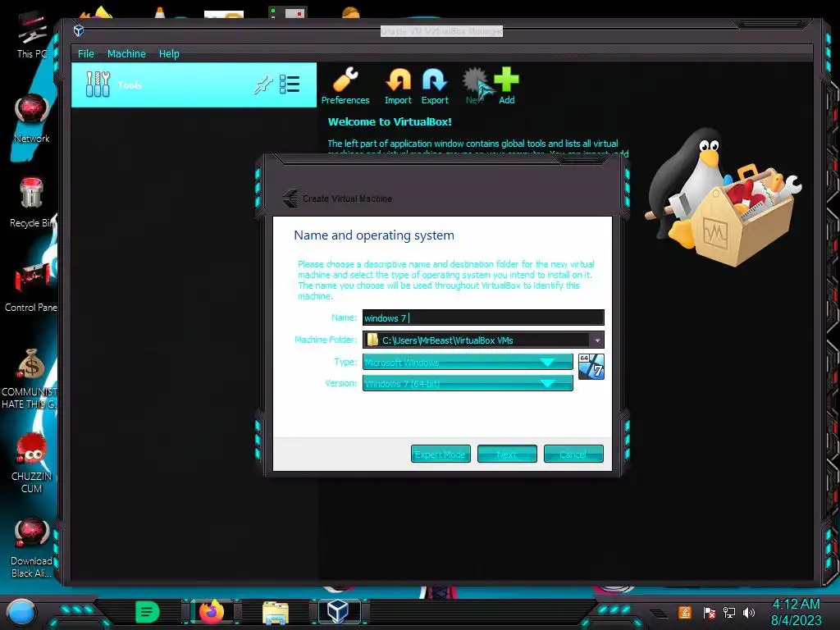Open the Help menu
840x630 pixels.
pyautogui.click(x=169, y=53)
